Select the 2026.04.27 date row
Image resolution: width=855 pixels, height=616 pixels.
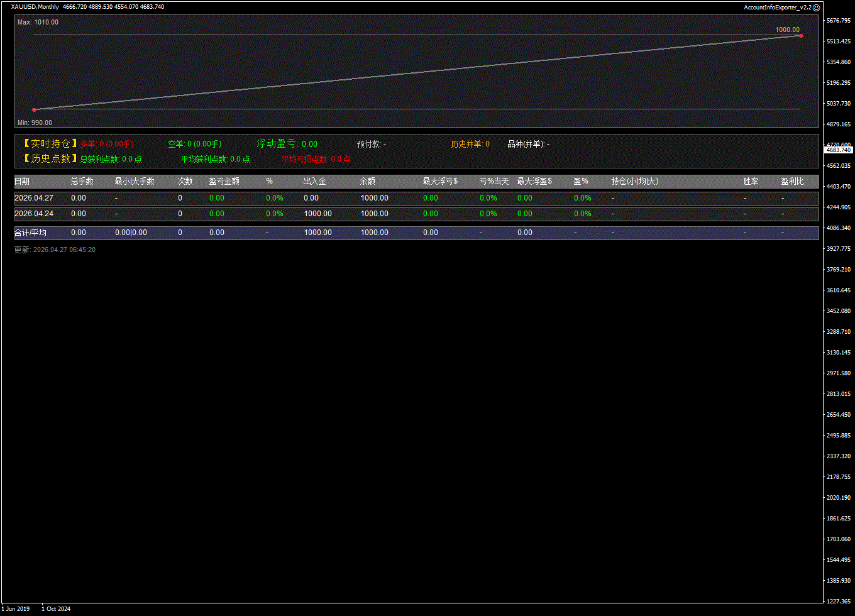(x=34, y=198)
